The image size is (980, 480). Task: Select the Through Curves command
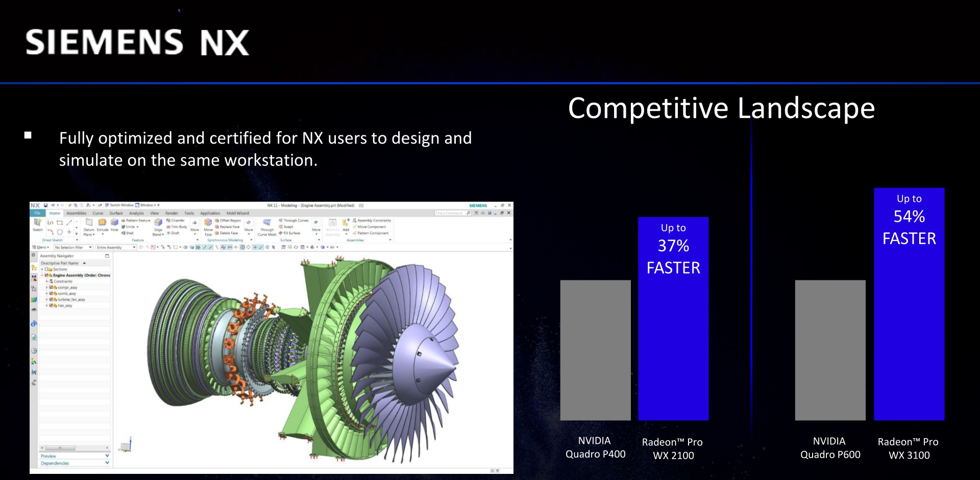pos(293,221)
